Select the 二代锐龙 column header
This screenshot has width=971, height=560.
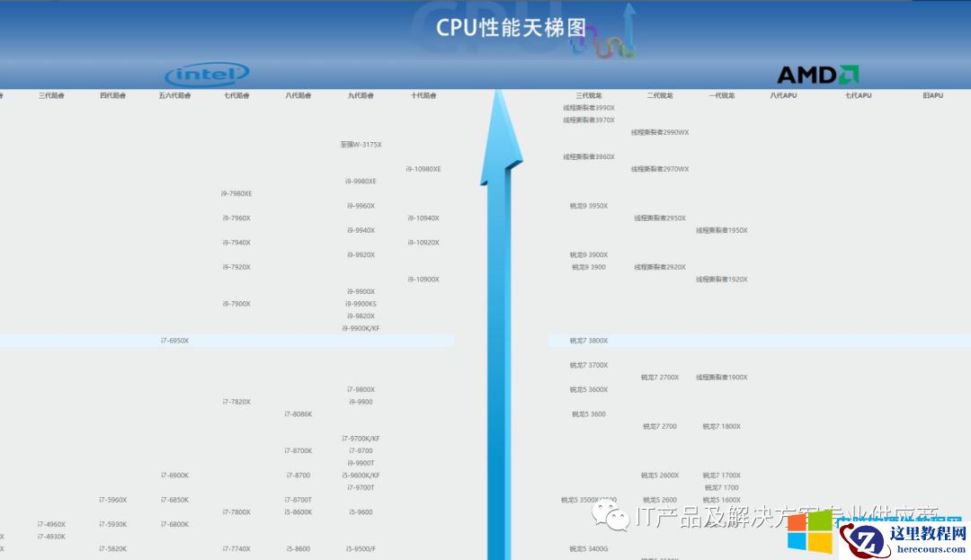point(660,95)
